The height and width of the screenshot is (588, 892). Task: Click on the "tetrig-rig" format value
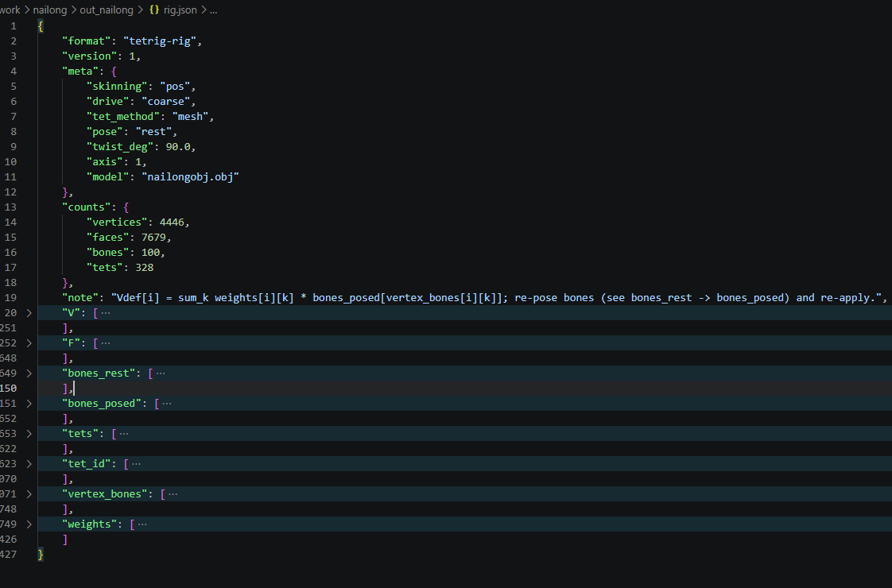coord(159,41)
